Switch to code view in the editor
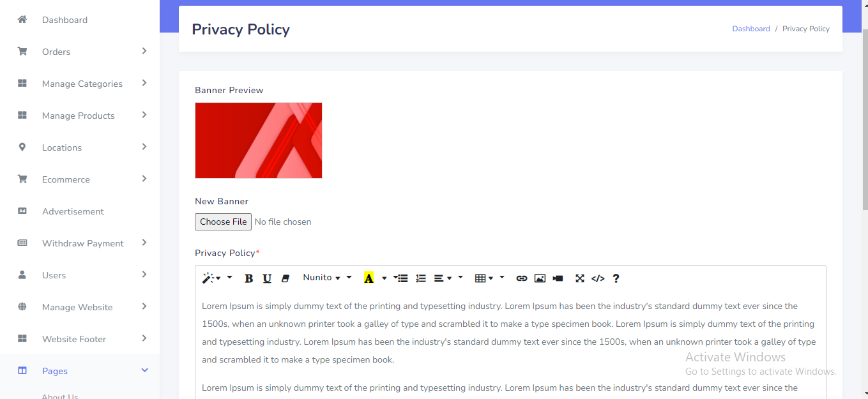 pos(598,278)
